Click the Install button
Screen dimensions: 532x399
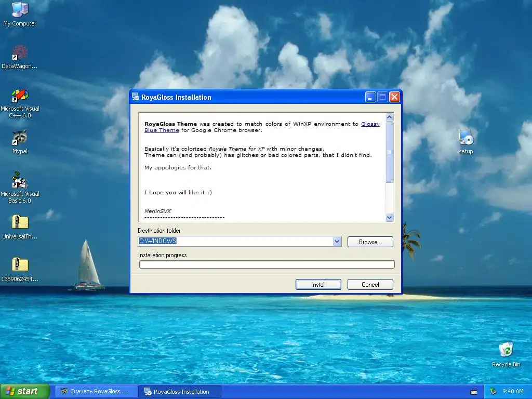pyautogui.click(x=318, y=284)
